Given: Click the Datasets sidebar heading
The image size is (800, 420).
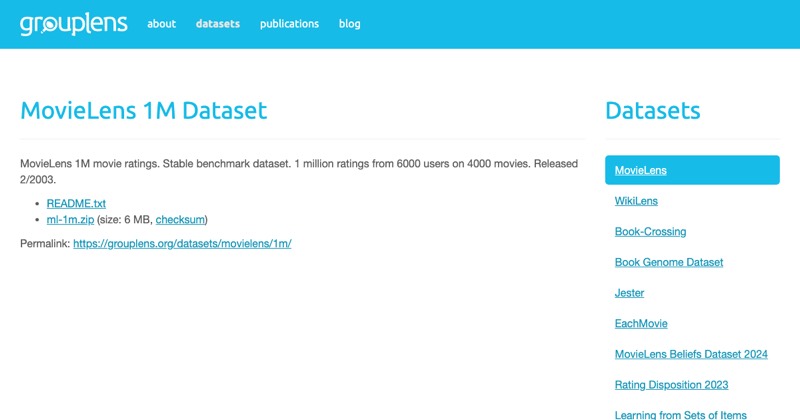Looking at the screenshot, I should [x=653, y=110].
